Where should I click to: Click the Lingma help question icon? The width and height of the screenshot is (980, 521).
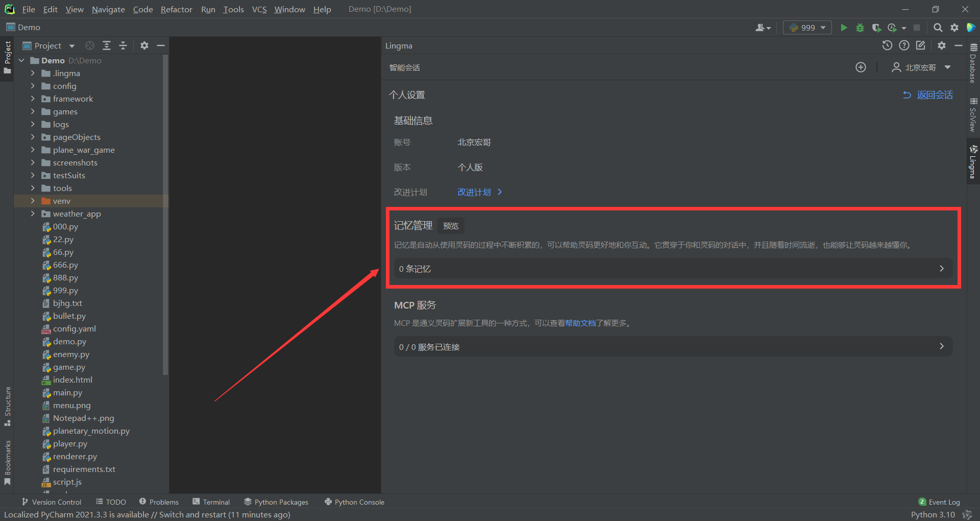click(x=904, y=45)
